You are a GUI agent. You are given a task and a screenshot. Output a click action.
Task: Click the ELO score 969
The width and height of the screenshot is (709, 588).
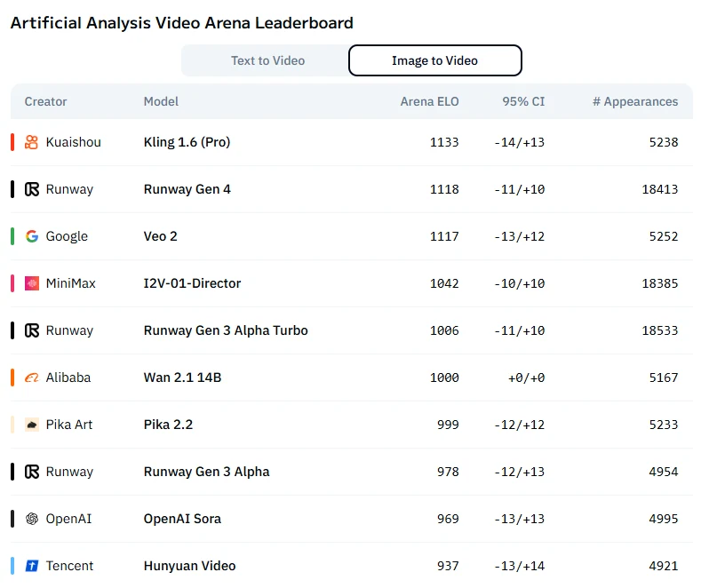(x=448, y=519)
